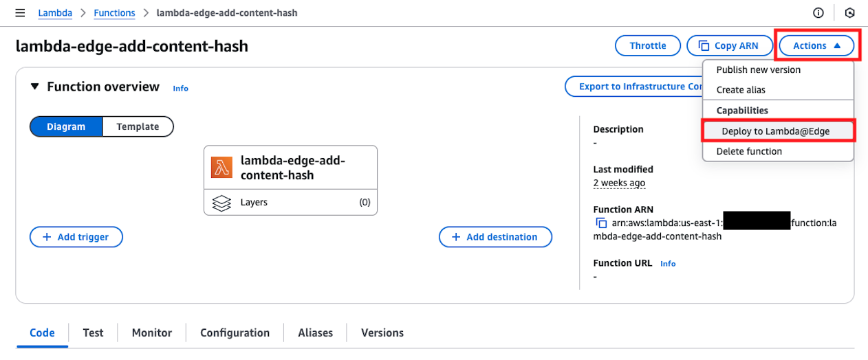Switch to the Configuration tab
The height and width of the screenshot is (360, 868).
(235, 333)
